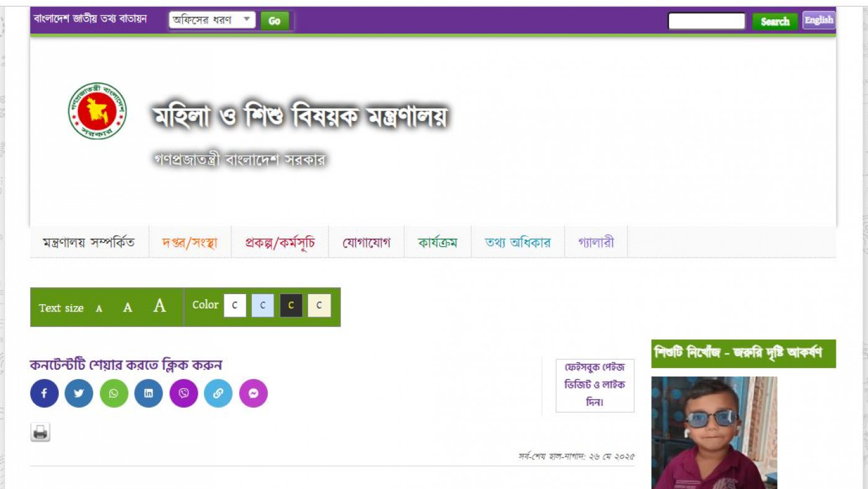This screenshot has height=489, width=868.
Task: Open যোগাযোগ menu
Action: (366, 243)
